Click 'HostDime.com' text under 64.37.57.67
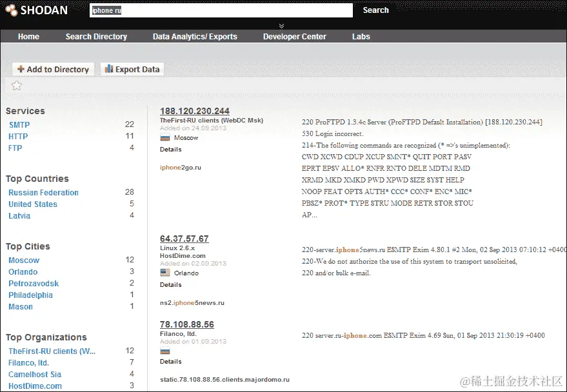The height and width of the screenshot is (392, 567). click(x=183, y=255)
